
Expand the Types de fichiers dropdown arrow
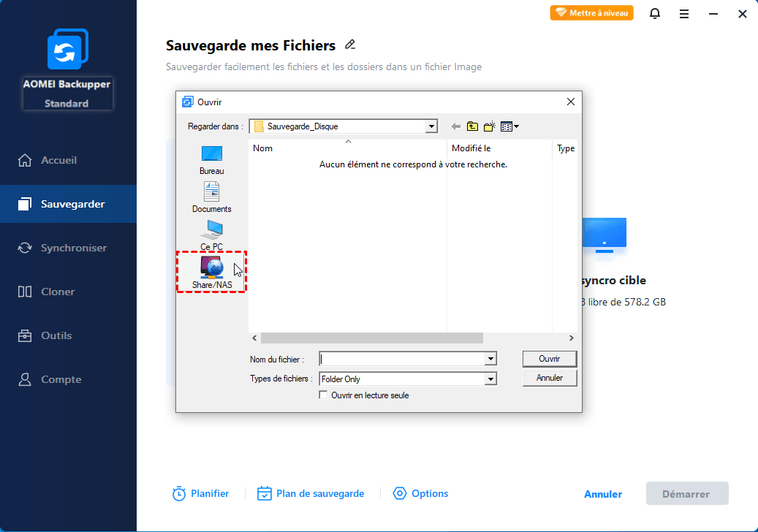pyautogui.click(x=490, y=379)
